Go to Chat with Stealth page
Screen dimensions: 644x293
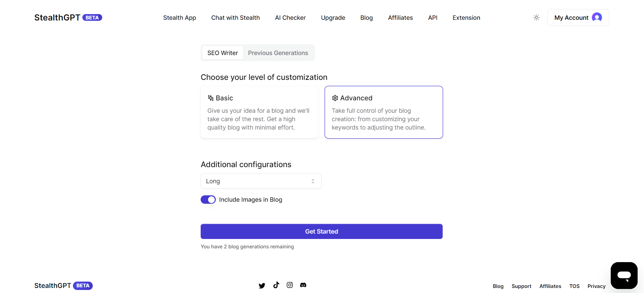coord(235,18)
